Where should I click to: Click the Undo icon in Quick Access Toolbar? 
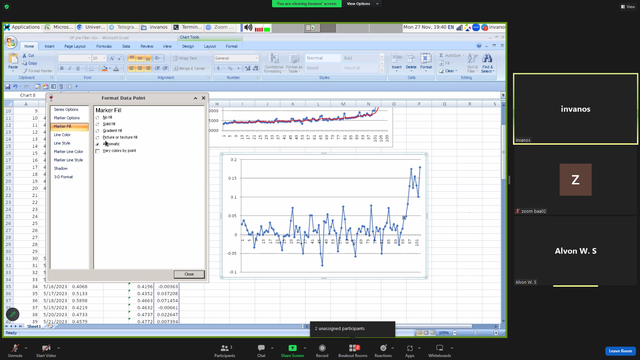(x=15, y=87)
